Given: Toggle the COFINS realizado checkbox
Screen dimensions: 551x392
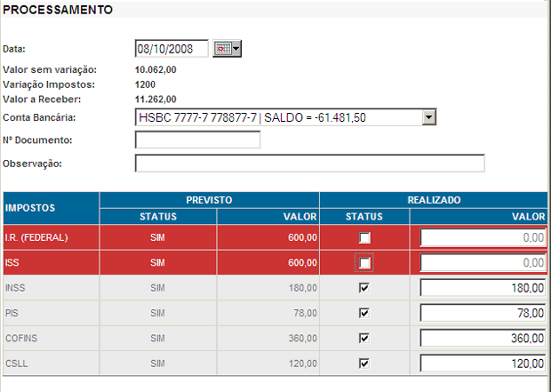Looking at the screenshot, I should pos(364,338).
